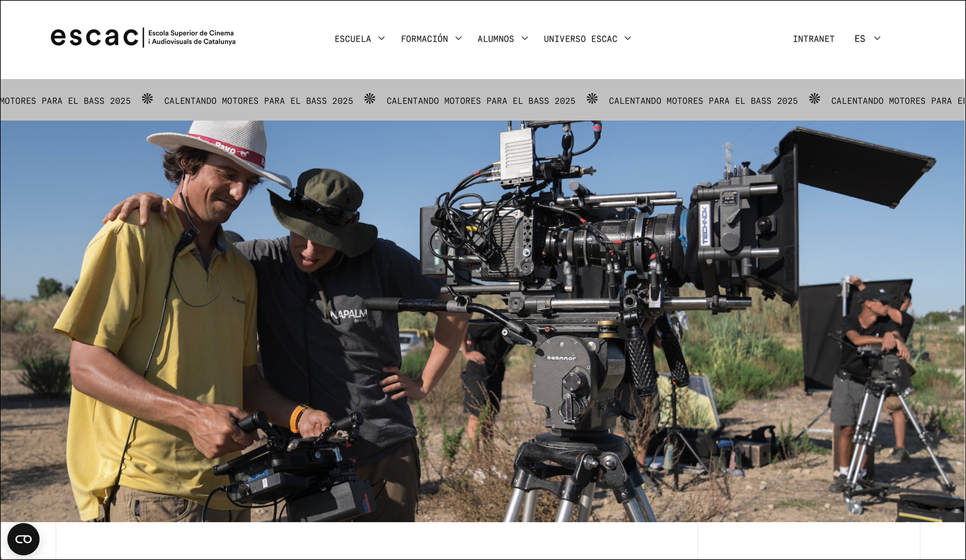Image resolution: width=966 pixels, height=560 pixels.
Task: Expand chevron next to ESCUELA
Action: 381,38
